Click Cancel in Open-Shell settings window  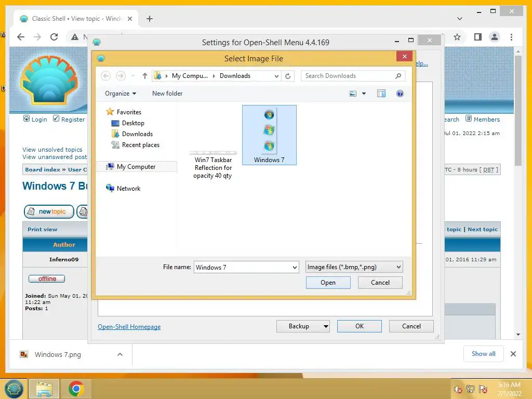pyautogui.click(x=411, y=326)
